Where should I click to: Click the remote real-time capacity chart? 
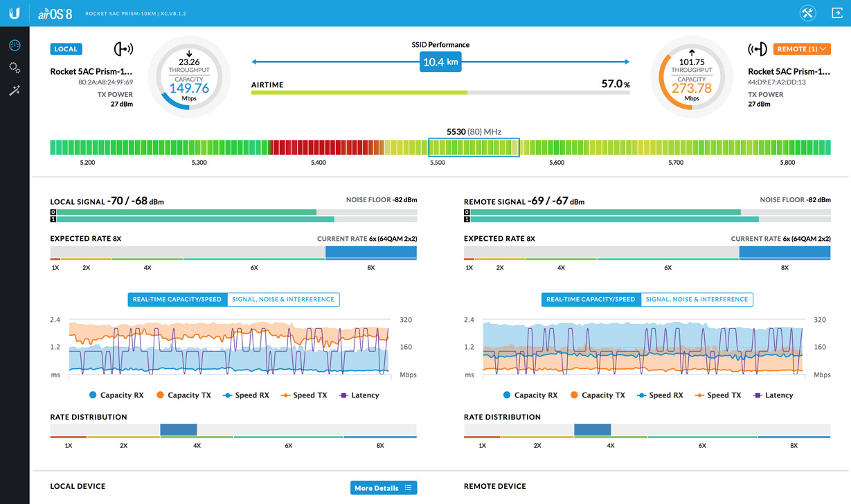point(643,347)
